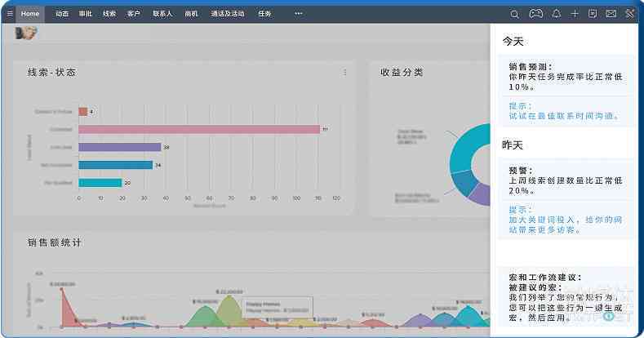Open the gamepad icon in the top bar
The width and height of the screenshot is (644, 338).
tap(535, 14)
